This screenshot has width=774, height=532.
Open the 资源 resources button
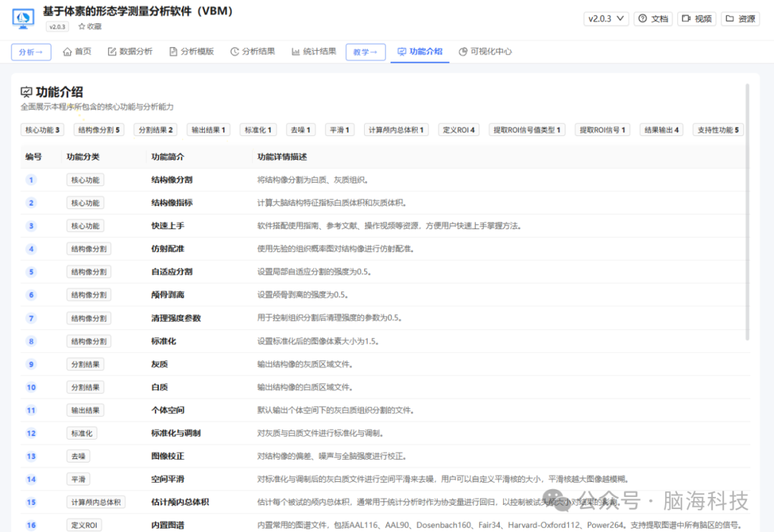pos(740,19)
